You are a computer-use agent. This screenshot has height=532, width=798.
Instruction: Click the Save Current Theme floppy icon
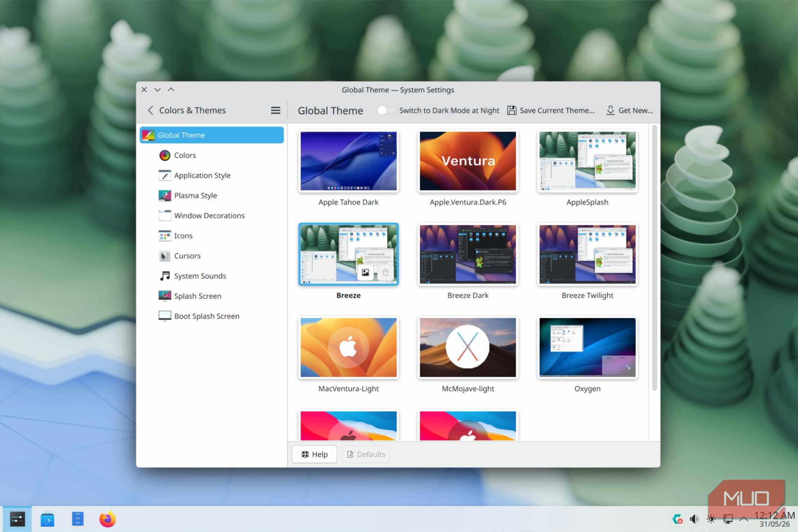[x=512, y=111]
